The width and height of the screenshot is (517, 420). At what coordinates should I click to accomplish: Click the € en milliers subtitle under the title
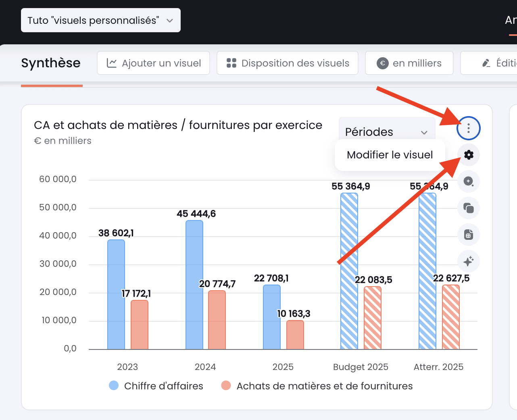pyautogui.click(x=63, y=141)
